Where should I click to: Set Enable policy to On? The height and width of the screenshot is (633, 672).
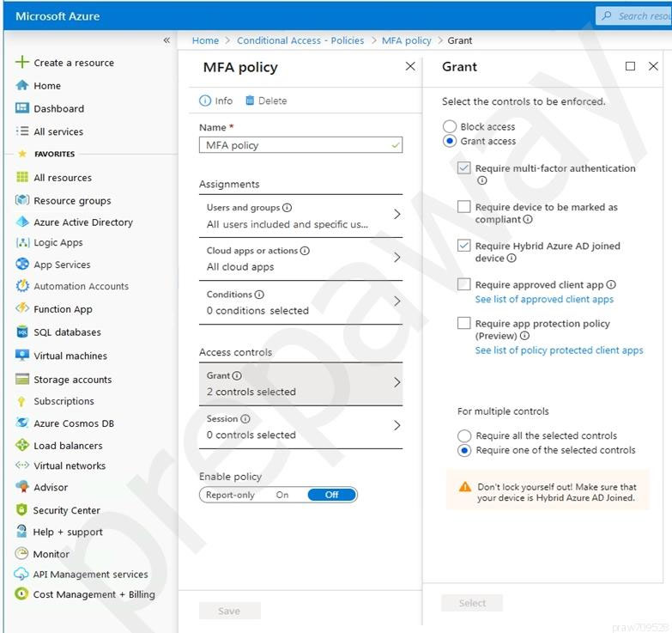282,495
